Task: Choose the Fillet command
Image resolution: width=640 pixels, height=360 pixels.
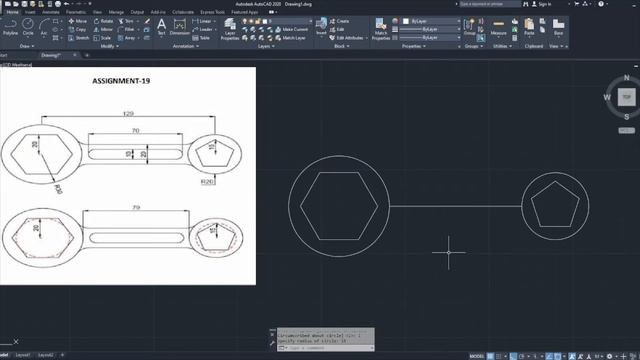Action: (127, 29)
